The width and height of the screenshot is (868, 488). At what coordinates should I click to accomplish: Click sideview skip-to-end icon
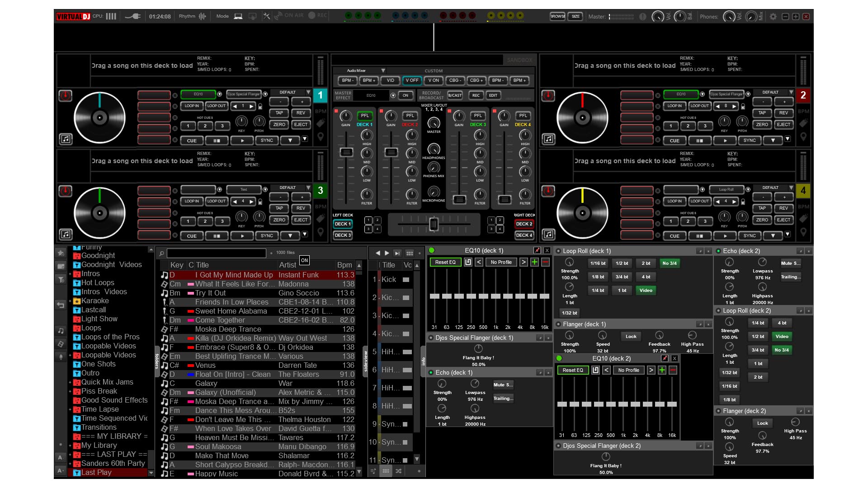(397, 253)
